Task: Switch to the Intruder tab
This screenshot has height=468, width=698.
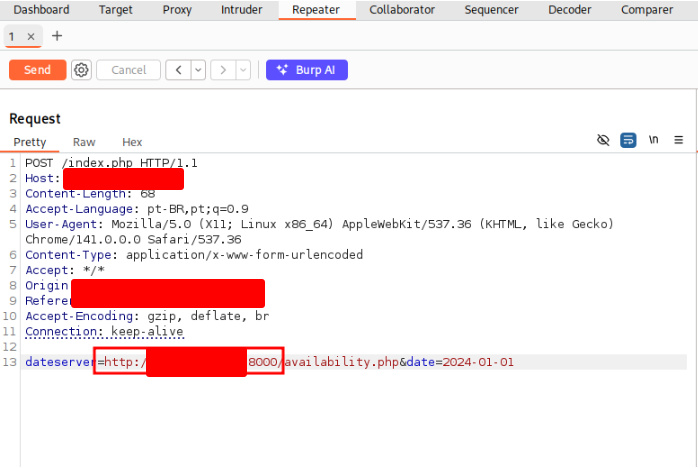Action: click(x=240, y=10)
